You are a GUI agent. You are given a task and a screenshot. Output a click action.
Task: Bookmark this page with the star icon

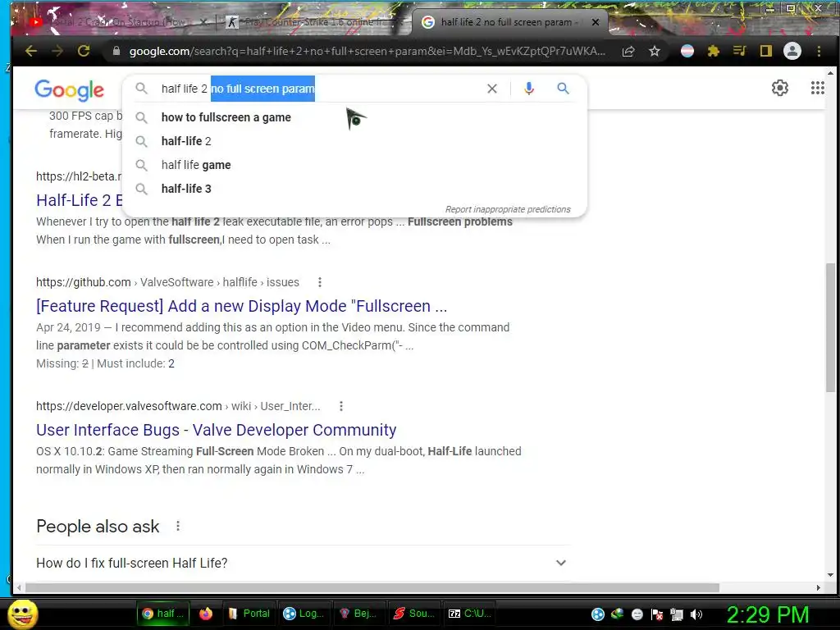654,51
